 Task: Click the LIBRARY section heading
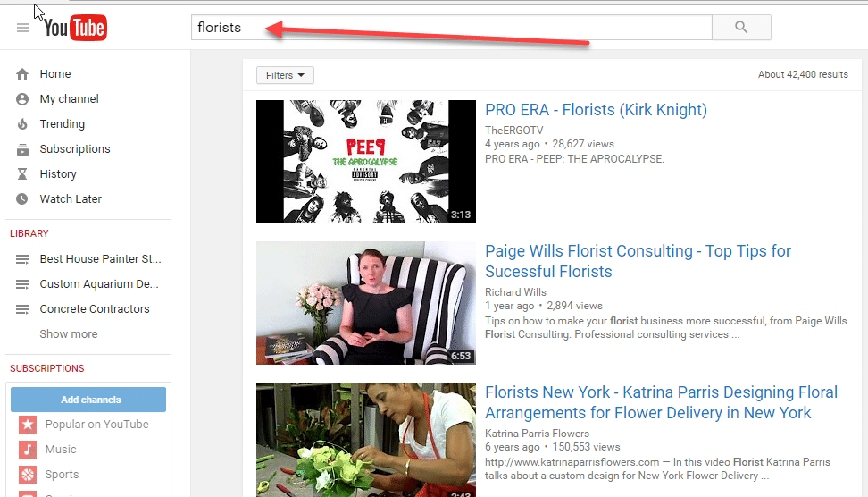click(x=29, y=233)
